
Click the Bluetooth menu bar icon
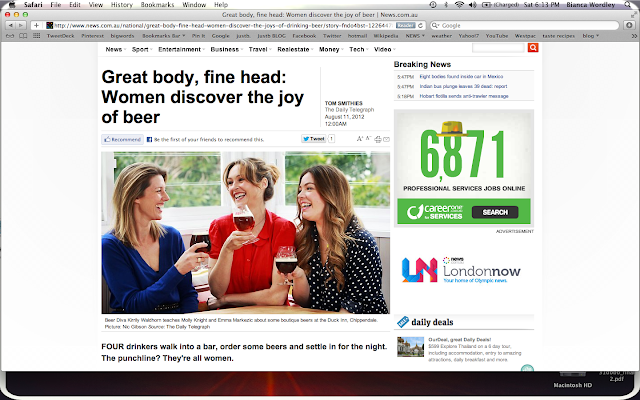click(x=446, y=4)
